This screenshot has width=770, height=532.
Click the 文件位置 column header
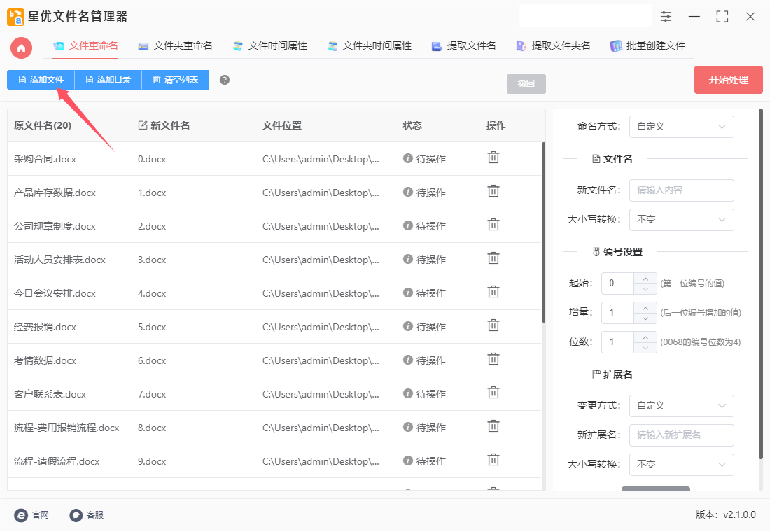click(282, 126)
